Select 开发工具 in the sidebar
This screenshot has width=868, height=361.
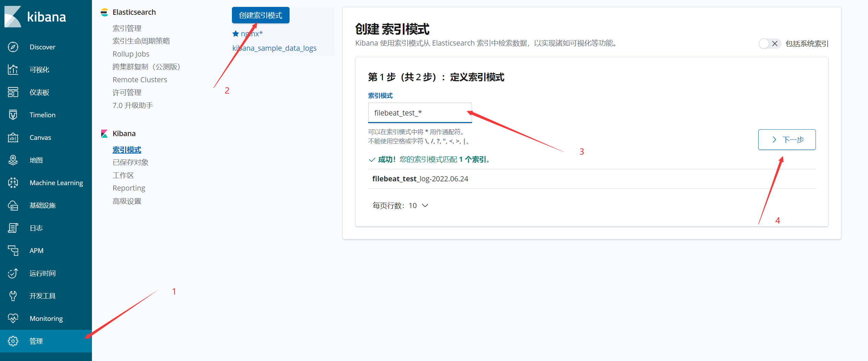pyautogui.click(x=46, y=296)
